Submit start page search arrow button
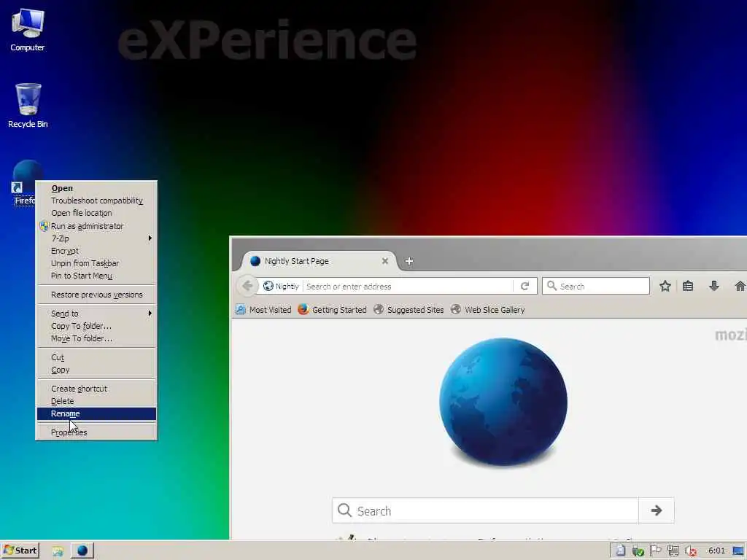 coord(657,510)
